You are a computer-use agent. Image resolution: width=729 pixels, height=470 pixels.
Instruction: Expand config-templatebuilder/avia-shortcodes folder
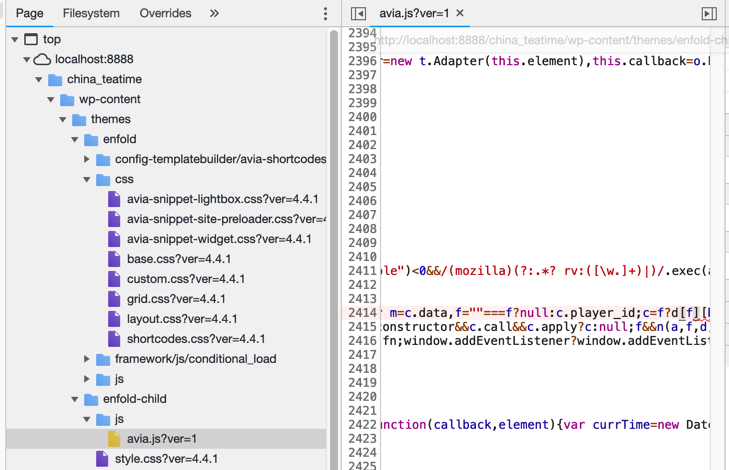(x=87, y=159)
